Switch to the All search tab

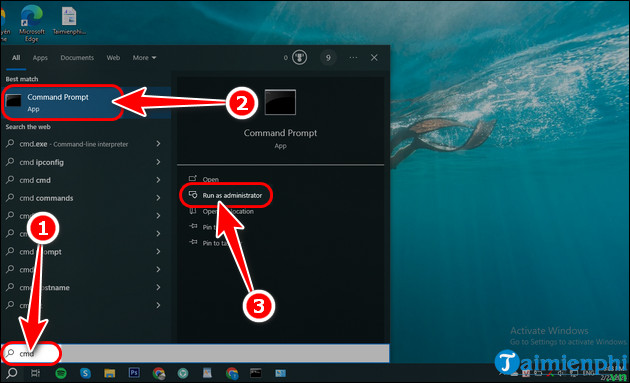click(x=16, y=58)
